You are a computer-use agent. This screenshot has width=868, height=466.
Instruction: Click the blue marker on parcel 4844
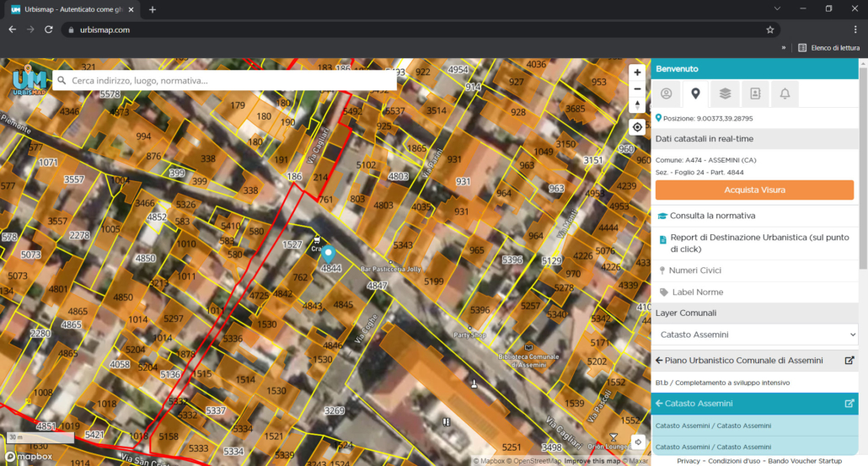pyautogui.click(x=329, y=254)
